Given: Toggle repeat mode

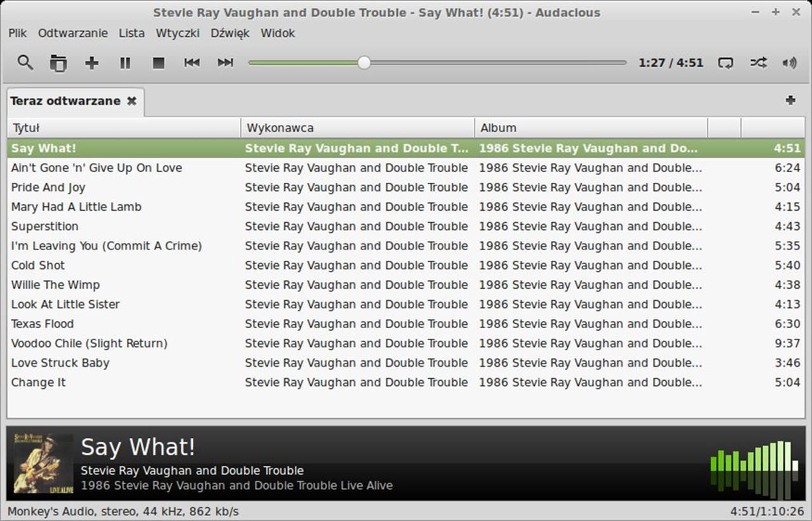Looking at the screenshot, I should click(x=725, y=62).
